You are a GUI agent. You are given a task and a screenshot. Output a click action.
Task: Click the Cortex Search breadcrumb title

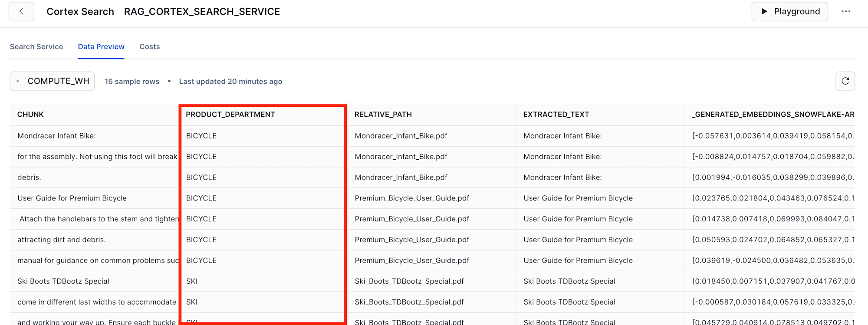80,12
